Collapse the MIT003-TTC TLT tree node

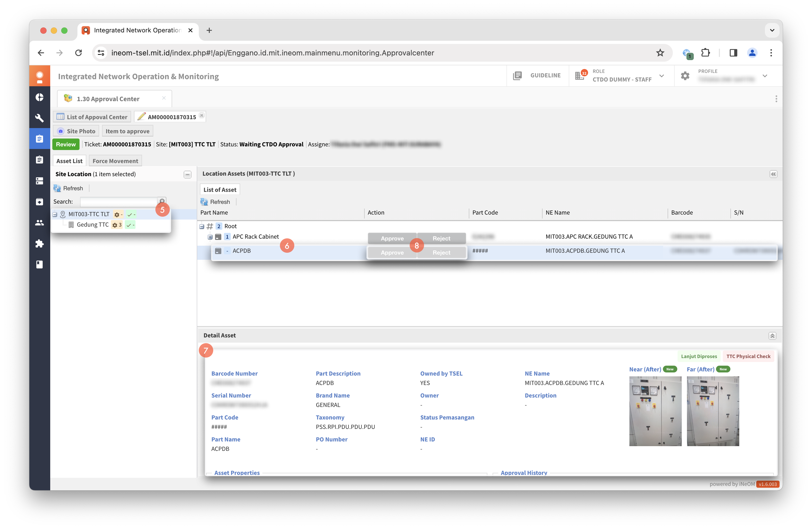55,214
